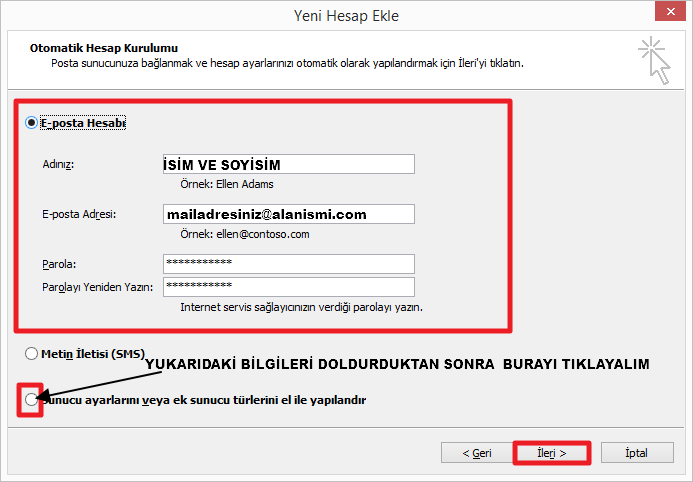Click the Adınız: field label
The height and width of the screenshot is (482, 693).
pyautogui.click(x=59, y=165)
